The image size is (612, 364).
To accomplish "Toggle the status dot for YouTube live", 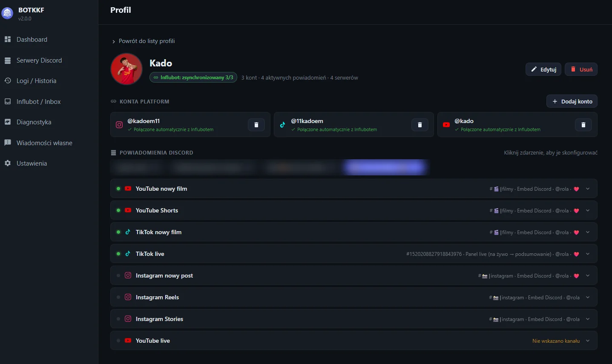I will [x=118, y=341].
